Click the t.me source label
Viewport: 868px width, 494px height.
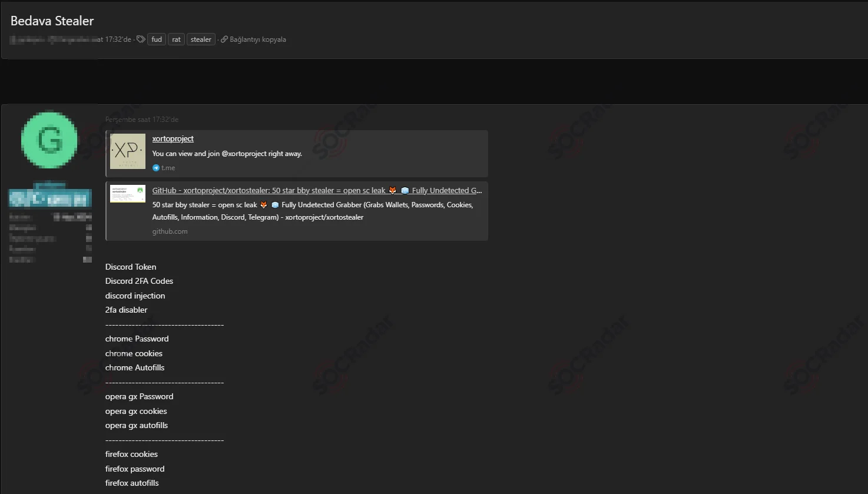coord(168,168)
